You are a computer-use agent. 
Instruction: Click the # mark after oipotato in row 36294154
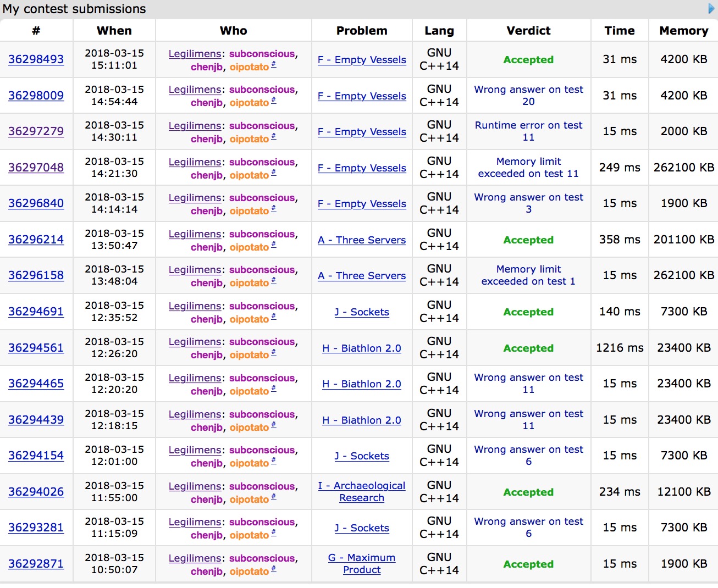pos(274,461)
